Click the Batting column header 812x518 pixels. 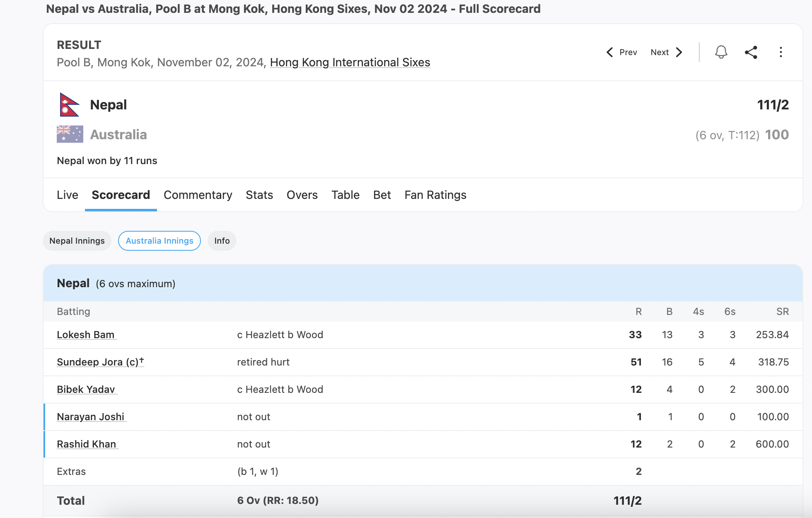[x=73, y=312]
